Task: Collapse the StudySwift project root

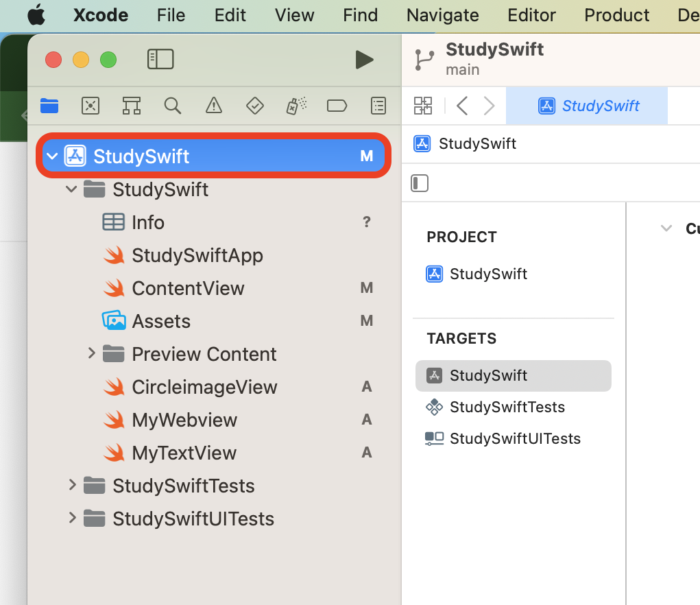Action: (52, 156)
